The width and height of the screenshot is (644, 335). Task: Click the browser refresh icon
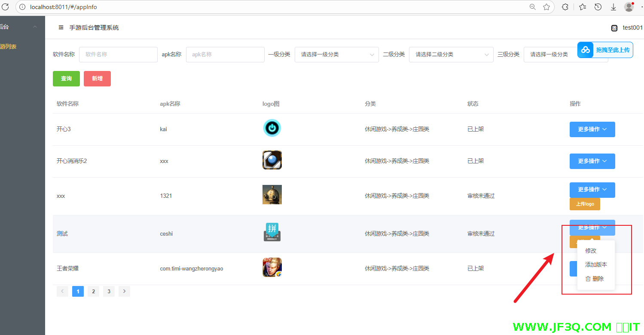tap(5, 7)
